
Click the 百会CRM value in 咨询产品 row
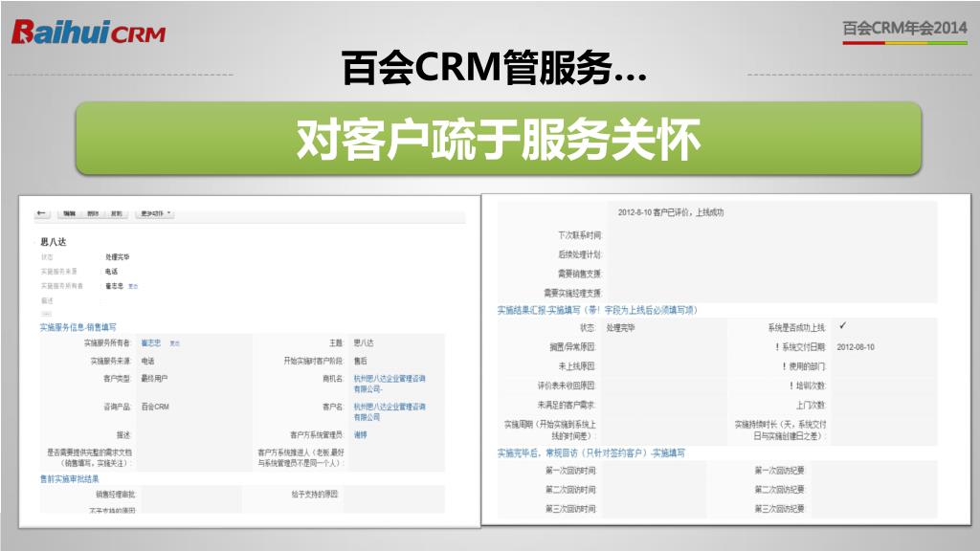(x=155, y=407)
